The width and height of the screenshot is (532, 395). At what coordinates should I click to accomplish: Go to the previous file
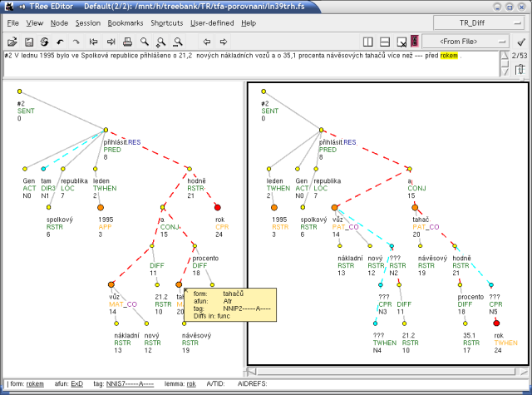(93, 42)
